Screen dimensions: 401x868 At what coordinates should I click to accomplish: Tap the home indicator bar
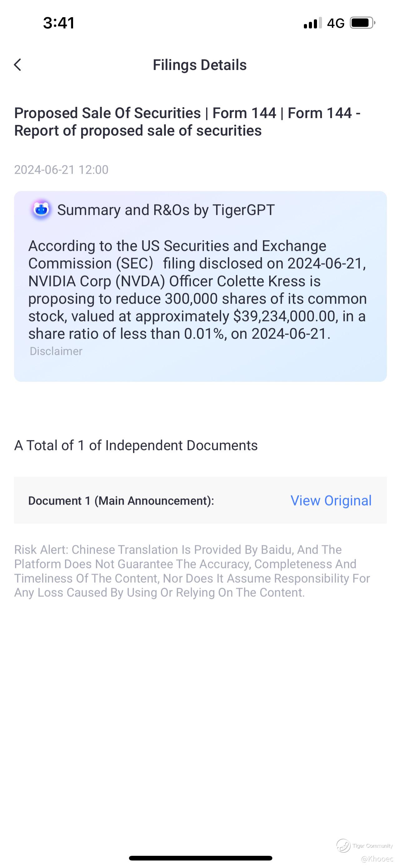pyautogui.click(x=200, y=858)
